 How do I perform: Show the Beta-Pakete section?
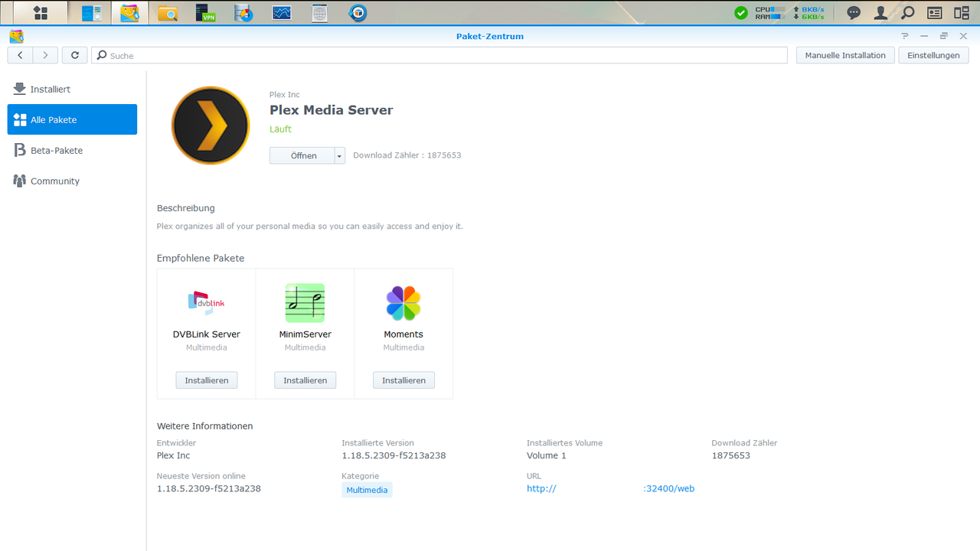[73, 151]
